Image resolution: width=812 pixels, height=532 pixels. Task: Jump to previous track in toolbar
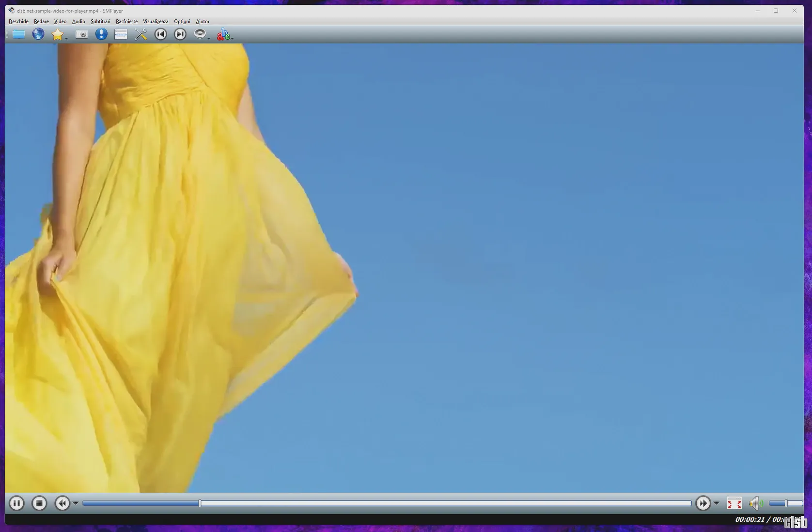[x=160, y=34]
